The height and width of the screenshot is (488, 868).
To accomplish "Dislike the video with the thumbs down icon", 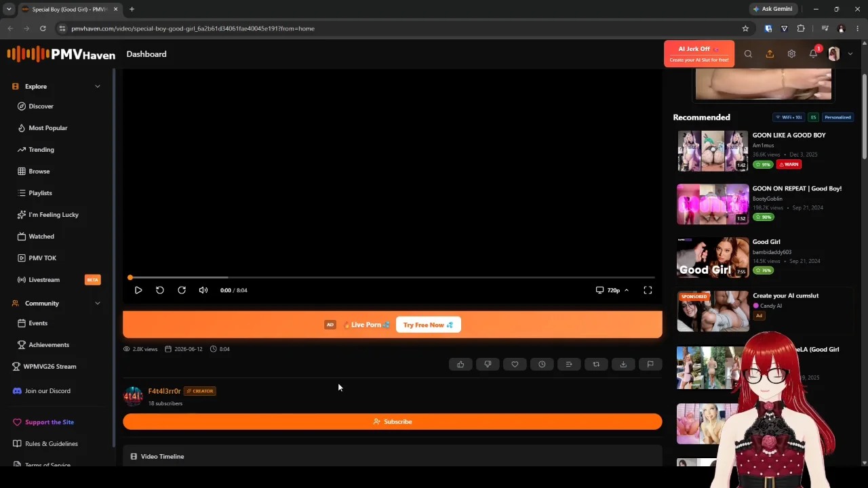I will (x=488, y=365).
